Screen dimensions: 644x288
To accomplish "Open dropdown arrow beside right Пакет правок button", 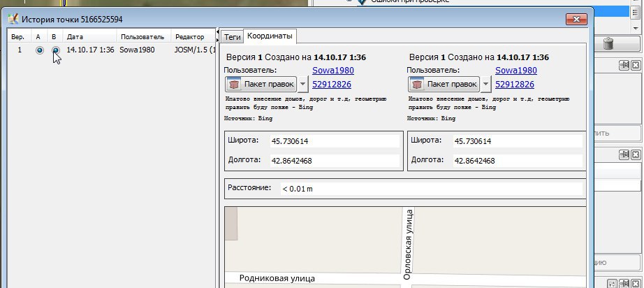I will click(484, 85).
